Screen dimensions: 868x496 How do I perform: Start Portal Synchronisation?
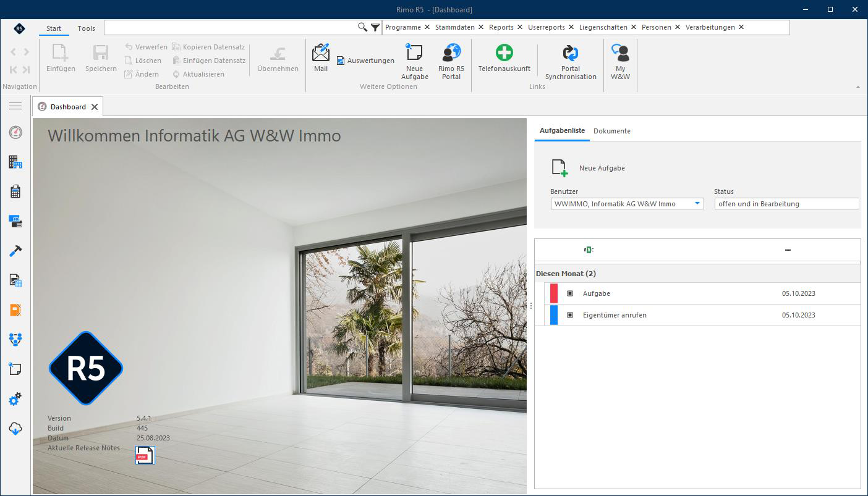point(571,61)
